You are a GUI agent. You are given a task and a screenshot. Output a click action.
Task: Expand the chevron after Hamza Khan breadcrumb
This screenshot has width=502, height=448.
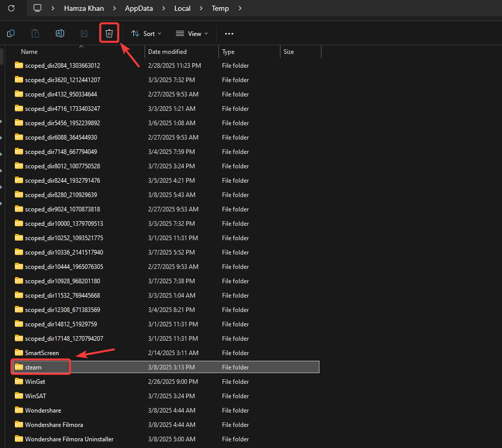pyautogui.click(x=115, y=8)
